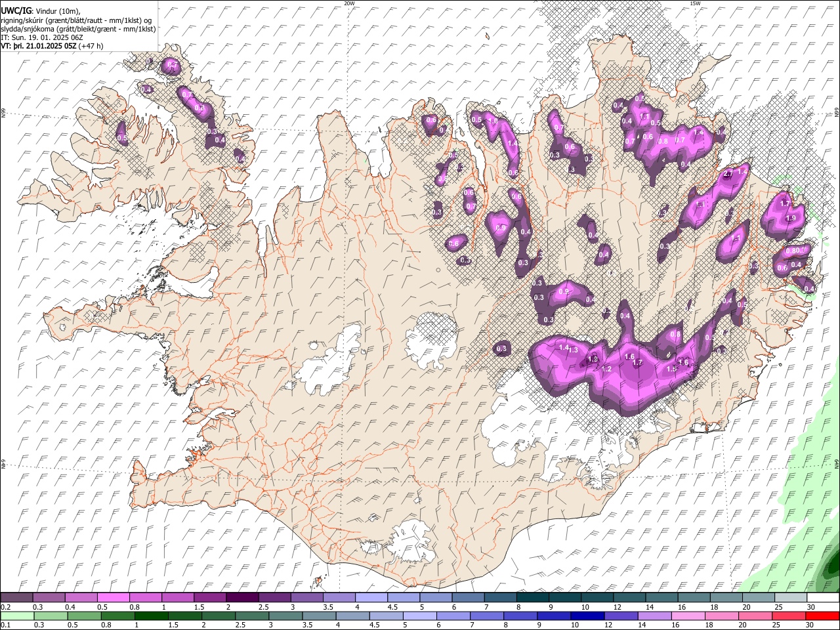Select the light green rain swatch labeled 0.3
Viewport: 840px width, 630px height.
pos(51,616)
